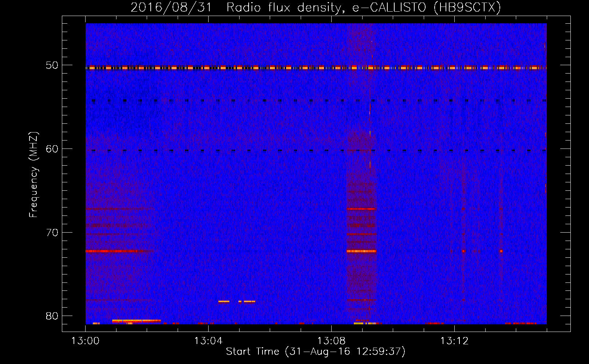Select the 70 frequency tick label

[x=52, y=233]
